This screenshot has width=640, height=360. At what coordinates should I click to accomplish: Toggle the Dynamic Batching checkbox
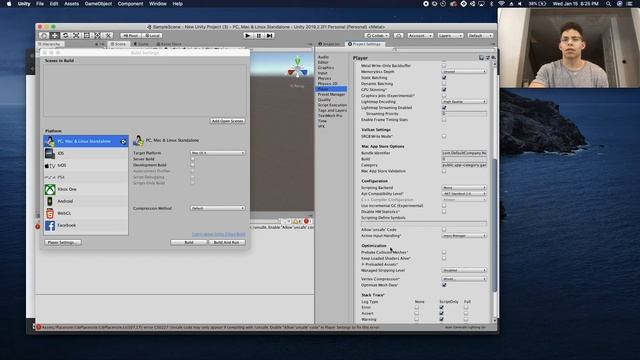click(444, 84)
